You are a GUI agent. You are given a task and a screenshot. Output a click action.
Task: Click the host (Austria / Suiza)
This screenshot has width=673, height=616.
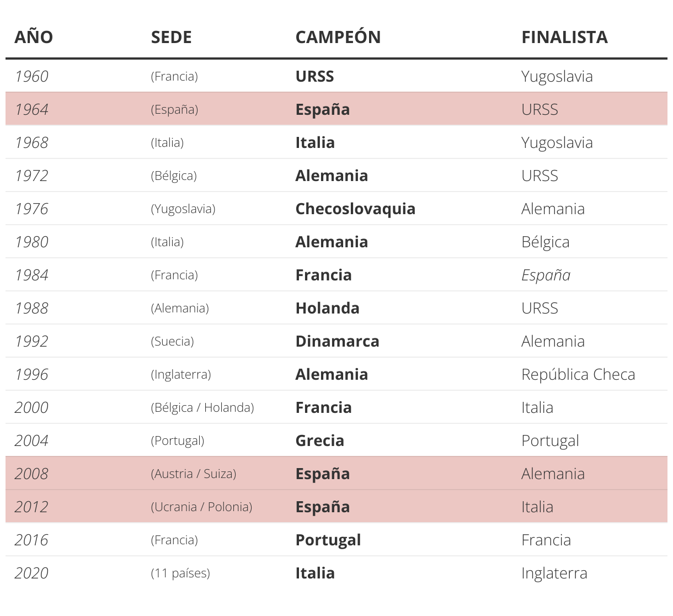[193, 474]
